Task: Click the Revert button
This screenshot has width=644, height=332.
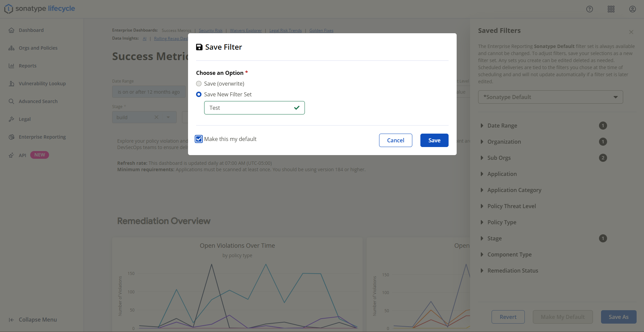Action: (x=508, y=317)
